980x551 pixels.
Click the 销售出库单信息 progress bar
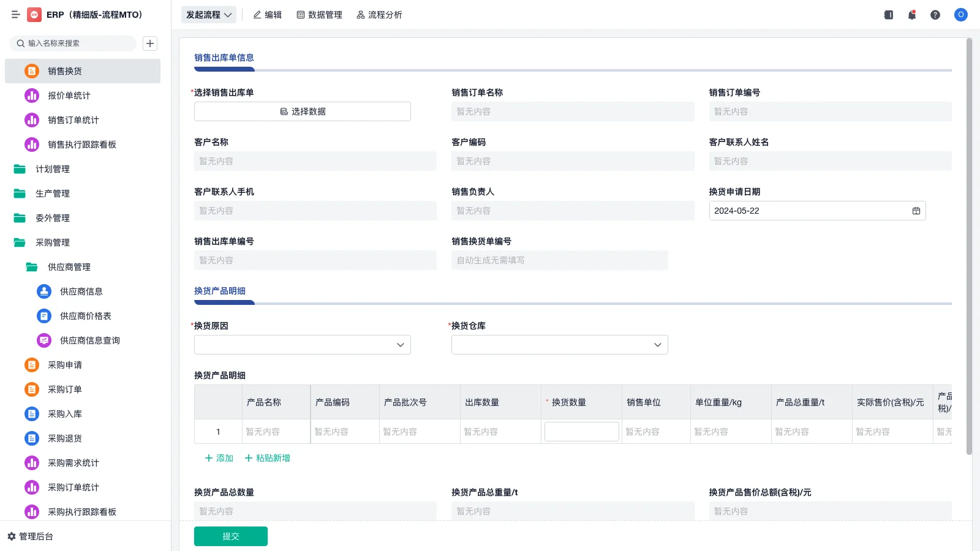click(x=224, y=70)
